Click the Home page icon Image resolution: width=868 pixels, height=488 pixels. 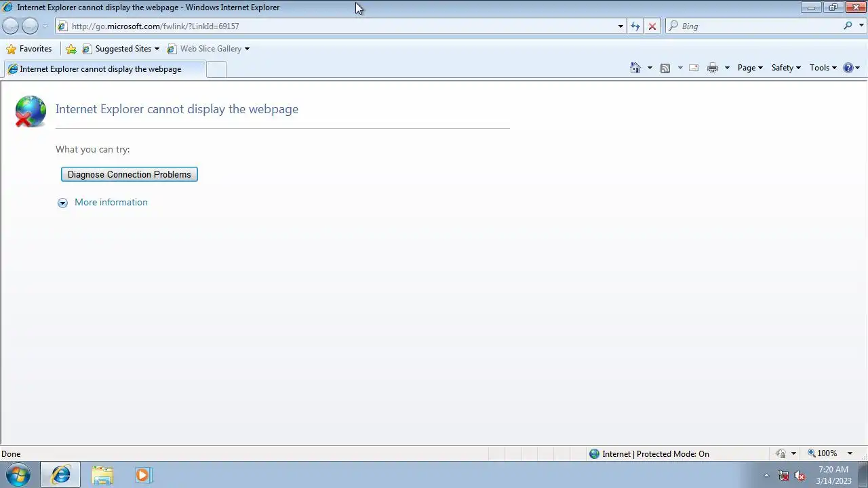tap(635, 68)
